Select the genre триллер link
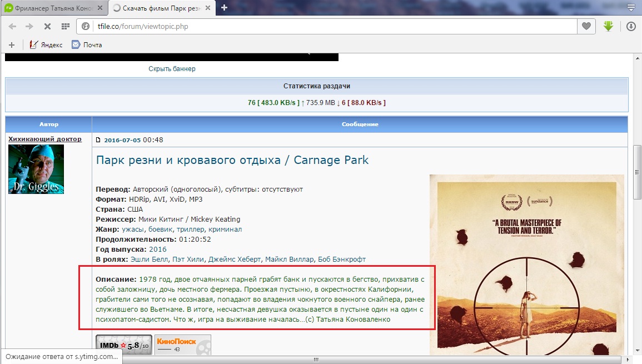The width and height of the screenshot is (642, 364). [191, 230]
